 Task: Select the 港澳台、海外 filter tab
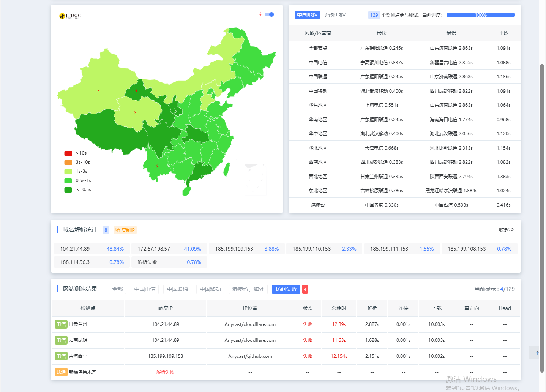point(248,289)
